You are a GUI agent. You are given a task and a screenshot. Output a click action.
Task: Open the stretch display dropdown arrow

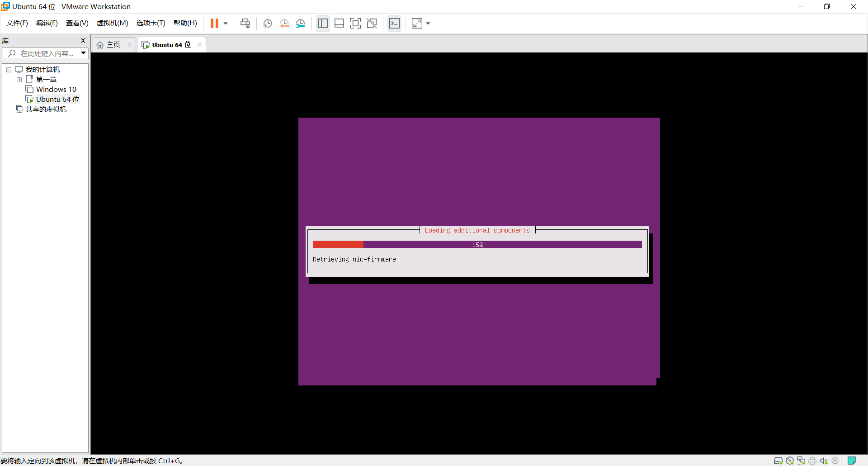[428, 24]
